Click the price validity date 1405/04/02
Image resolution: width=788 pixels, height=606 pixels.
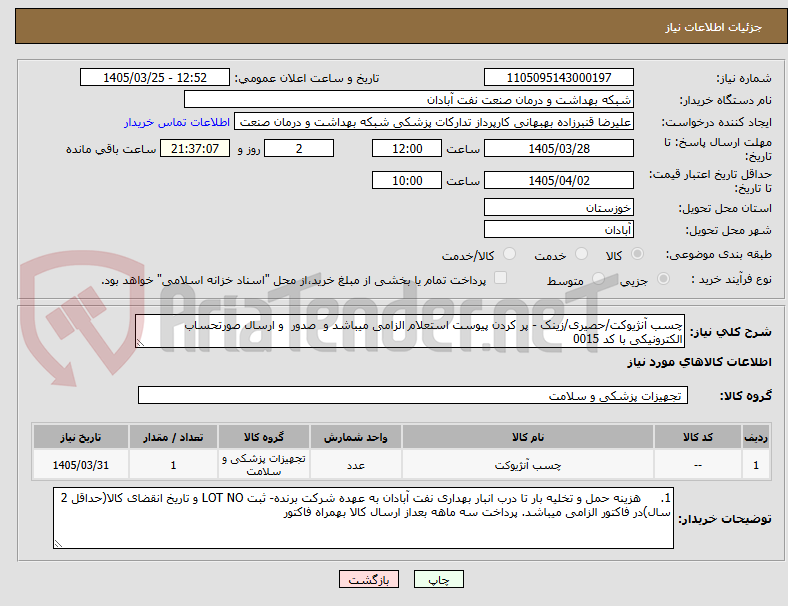(558, 180)
